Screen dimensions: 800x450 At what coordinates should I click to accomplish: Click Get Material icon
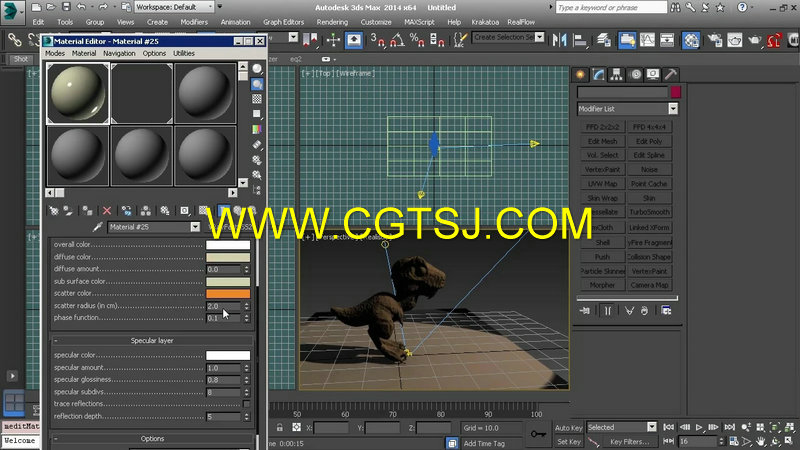[x=54, y=211]
